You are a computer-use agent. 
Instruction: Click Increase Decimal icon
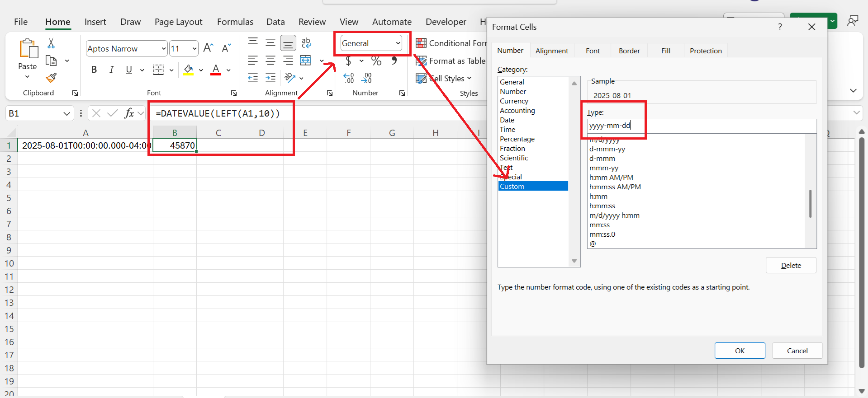(x=349, y=78)
